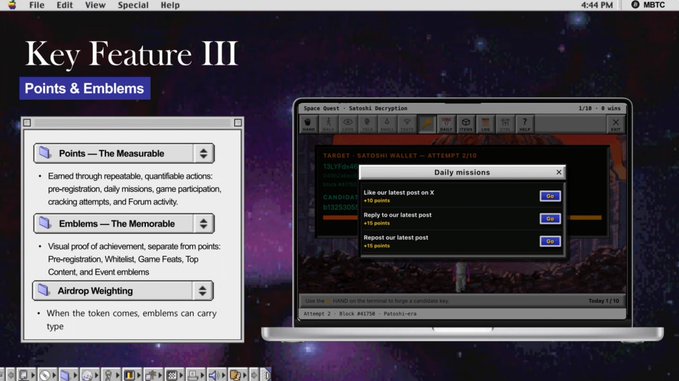Expand the Airdrop Weighting popup arrows
The height and width of the screenshot is (381, 679).
pos(202,291)
